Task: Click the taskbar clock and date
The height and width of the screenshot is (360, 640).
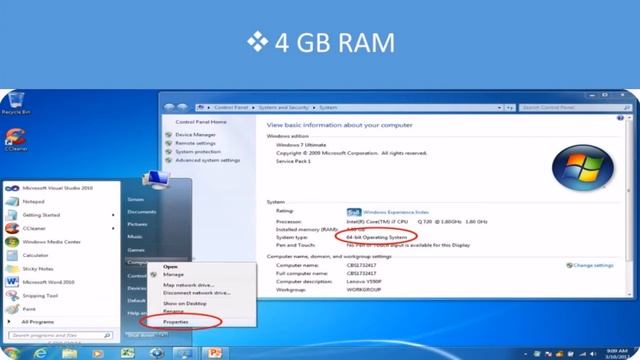Action: click(x=617, y=354)
